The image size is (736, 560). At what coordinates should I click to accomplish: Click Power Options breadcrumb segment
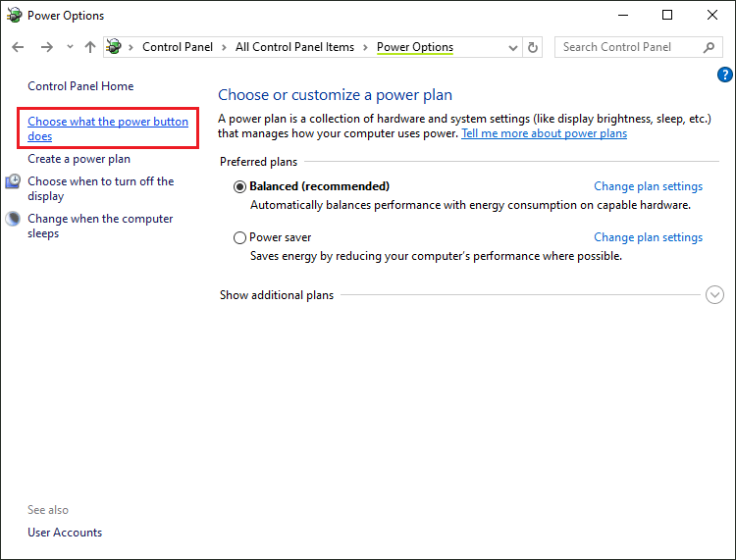tap(415, 47)
